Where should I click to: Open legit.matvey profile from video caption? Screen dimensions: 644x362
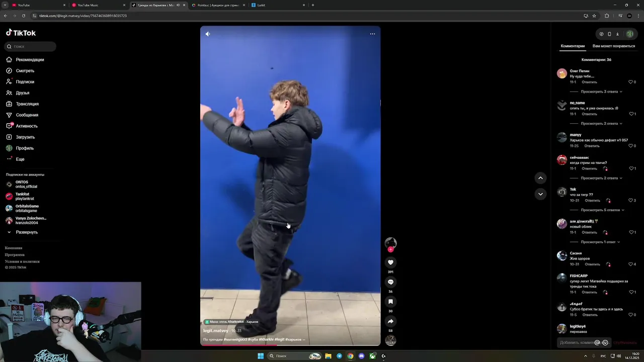pyautogui.click(x=216, y=331)
